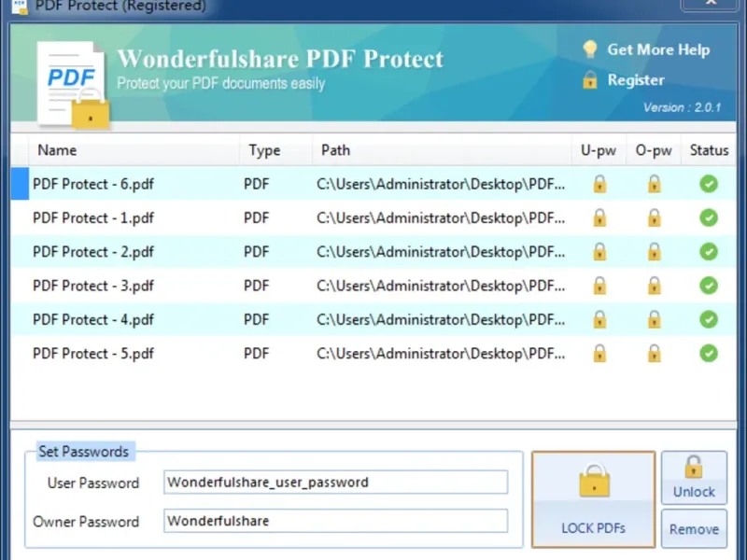
Task: Click the path cell of PDF Protect - 3.pdf
Action: 441,286
